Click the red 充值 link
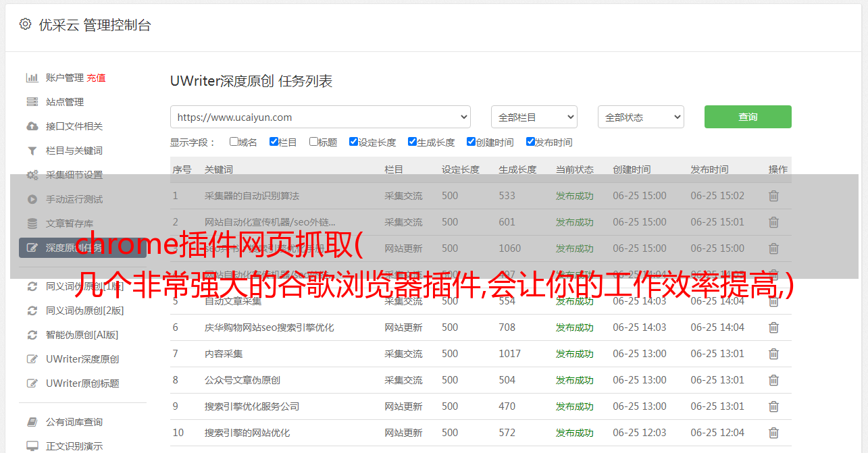 pos(96,78)
